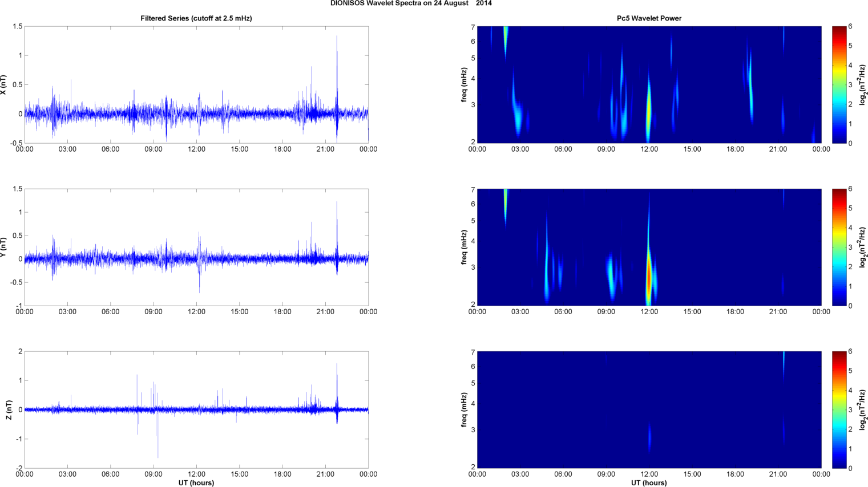Click the '-1' tick label on the Y (nT) axis
The image size is (868, 487).
click(19, 306)
